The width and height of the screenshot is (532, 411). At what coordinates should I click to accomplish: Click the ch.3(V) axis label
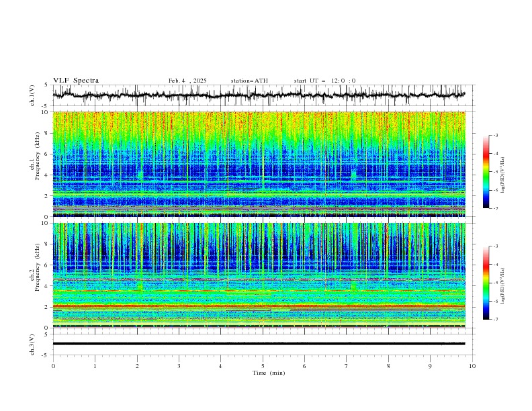click(32, 345)
